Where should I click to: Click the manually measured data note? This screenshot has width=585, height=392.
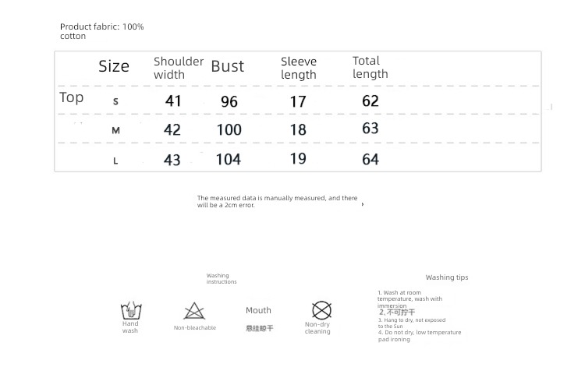tap(277, 202)
